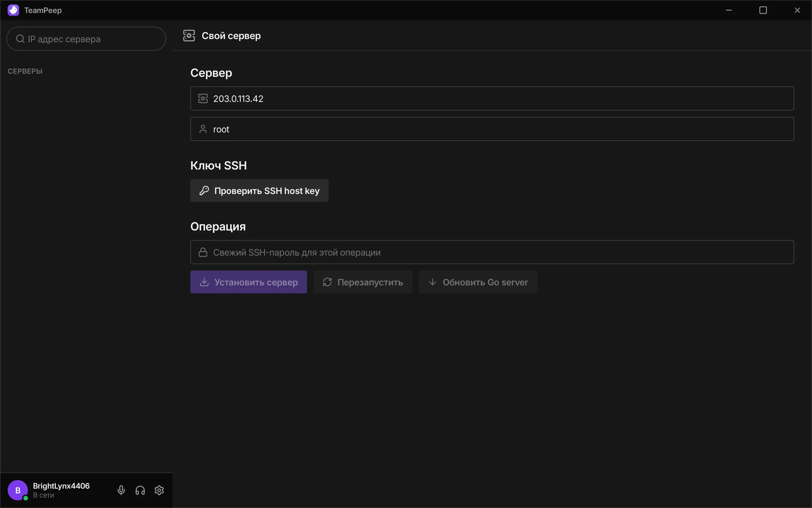Image resolution: width=812 pixels, height=508 pixels.
Task: Click the Ключ SSH section heading
Action: click(x=219, y=165)
